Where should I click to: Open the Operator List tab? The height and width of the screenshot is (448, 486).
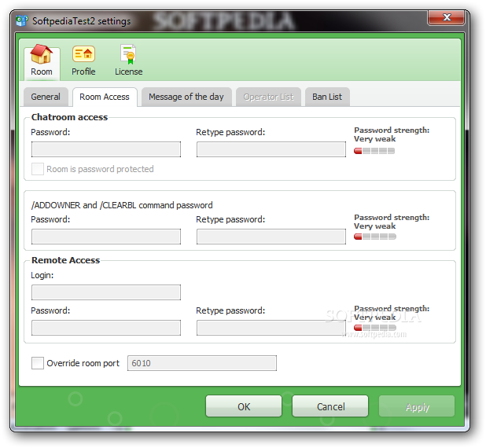(268, 97)
